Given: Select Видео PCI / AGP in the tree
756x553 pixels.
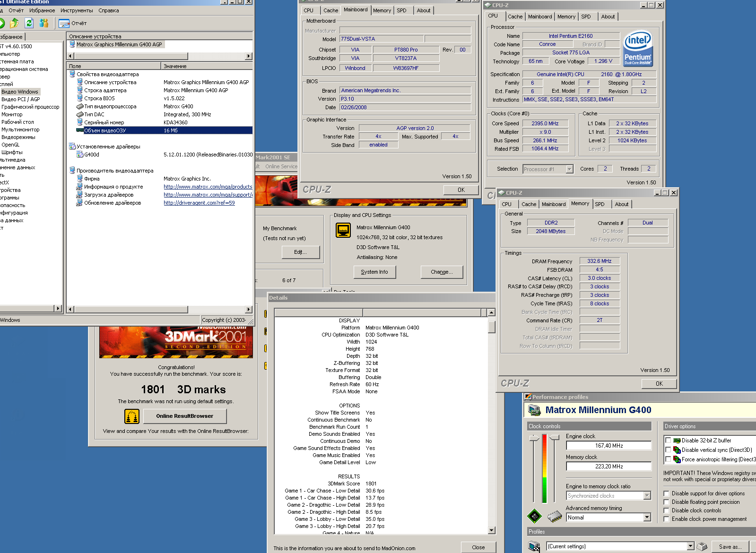Looking at the screenshot, I should tap(21, 99).
